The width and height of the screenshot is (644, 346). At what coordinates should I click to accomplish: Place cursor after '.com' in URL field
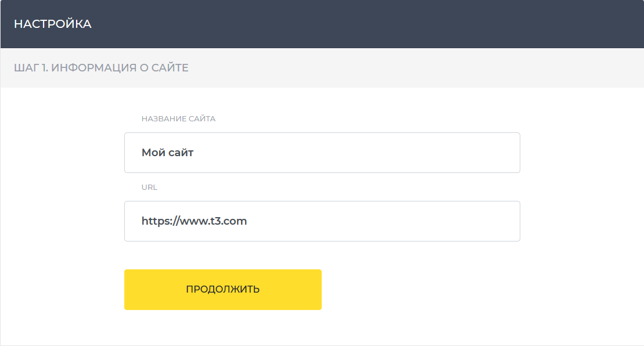tap(248, 221)
